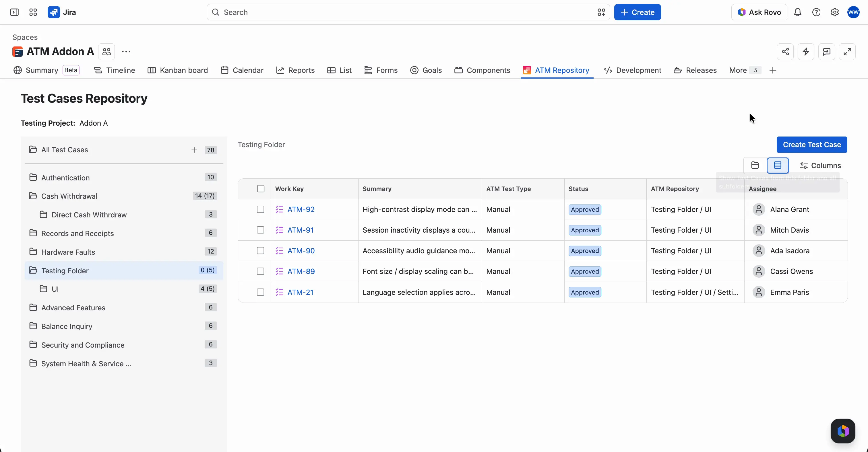Open the UI subfolder

coord(124,289)
